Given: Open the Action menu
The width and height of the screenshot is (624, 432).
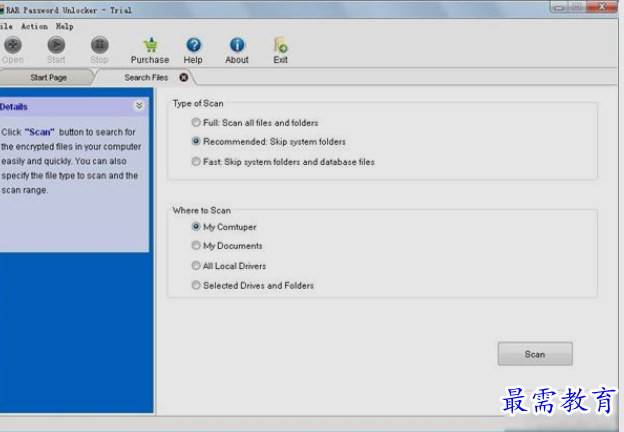Looking at the screenshot, I should [x=34, y=26].
